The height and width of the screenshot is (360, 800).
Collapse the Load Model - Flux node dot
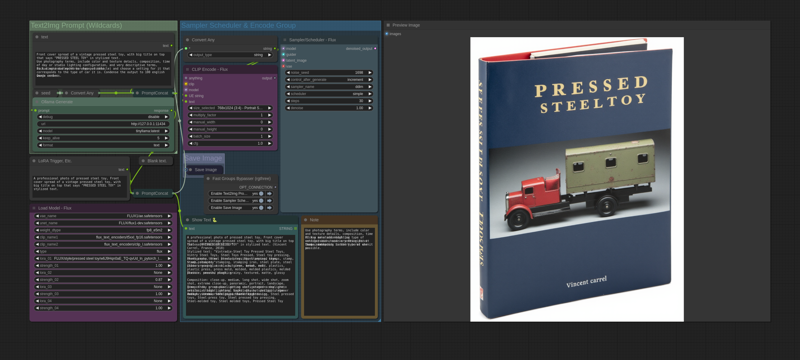[x=34, y=208]
